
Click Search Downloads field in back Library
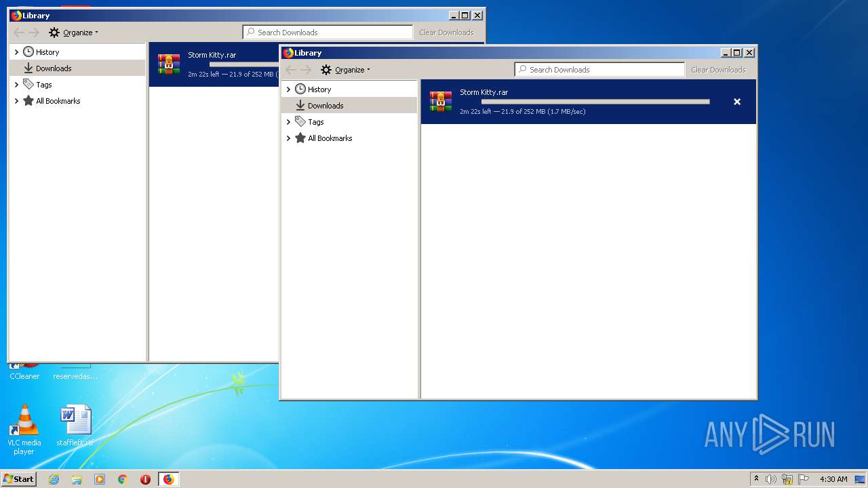coord(328,33)
